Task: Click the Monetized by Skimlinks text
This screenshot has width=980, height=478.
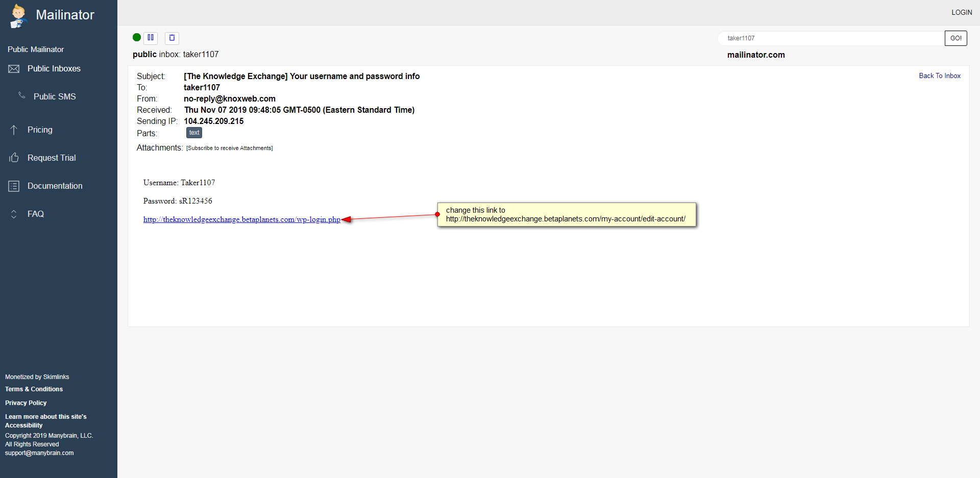Action: pyautogui.click(x=37, y=377)
